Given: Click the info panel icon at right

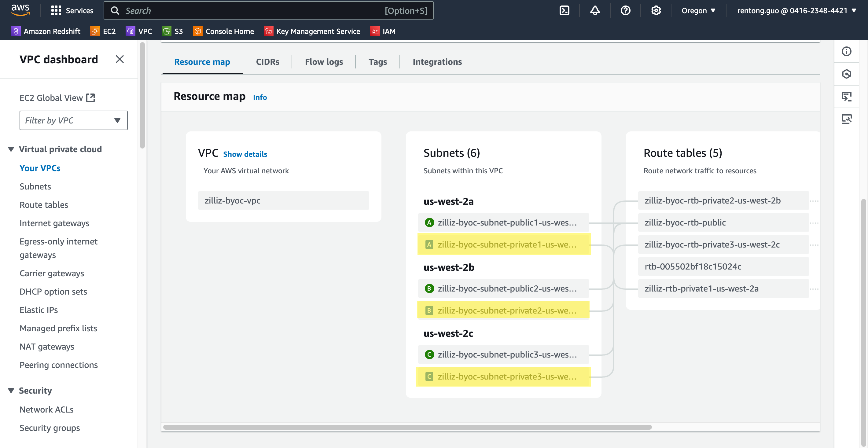Looking at the screenshot, I should pyautogui.click(x=846, y=52).
